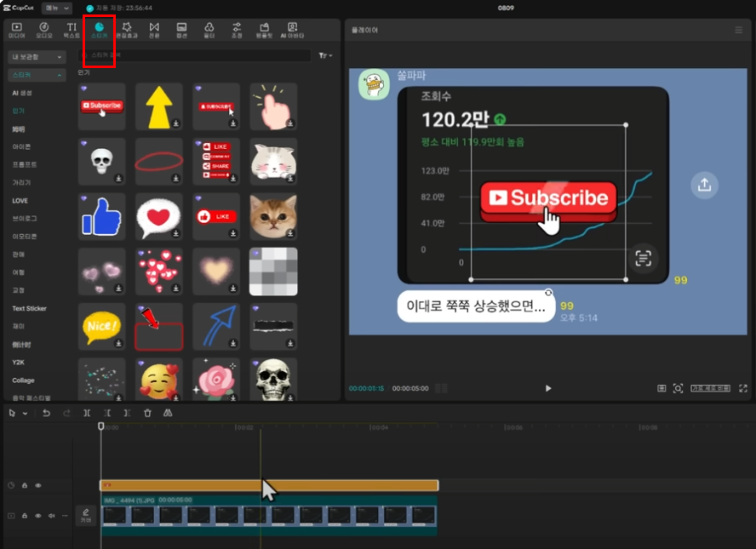Viewport: 756px width, 549px height.
Task: Pick the pink rose sticker
Action: 216,380
